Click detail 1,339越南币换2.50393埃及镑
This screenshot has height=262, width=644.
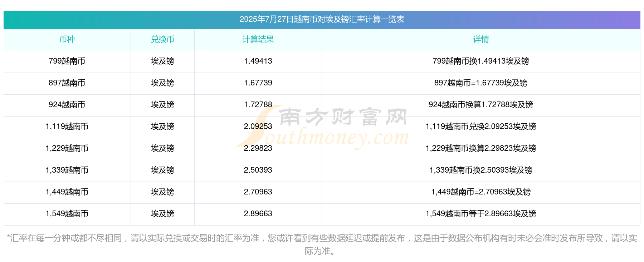pyautogui.click(x=481, y=170)
